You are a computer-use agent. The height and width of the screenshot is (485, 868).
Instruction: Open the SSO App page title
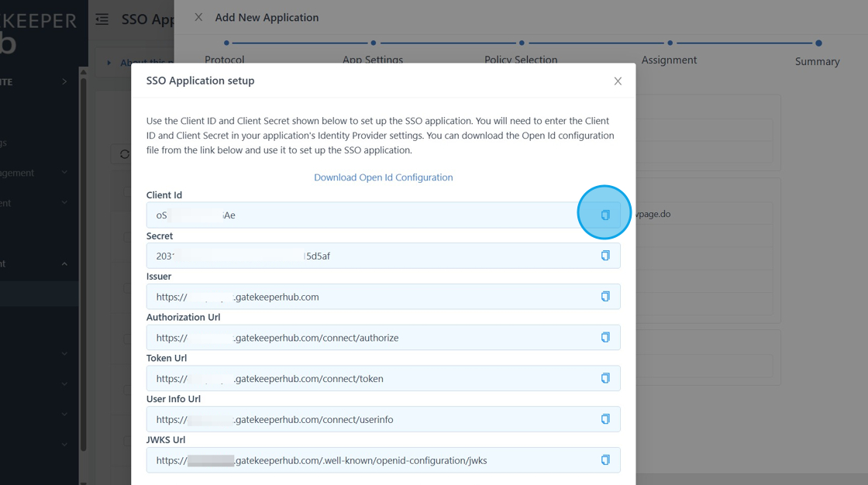pos(148,19)
